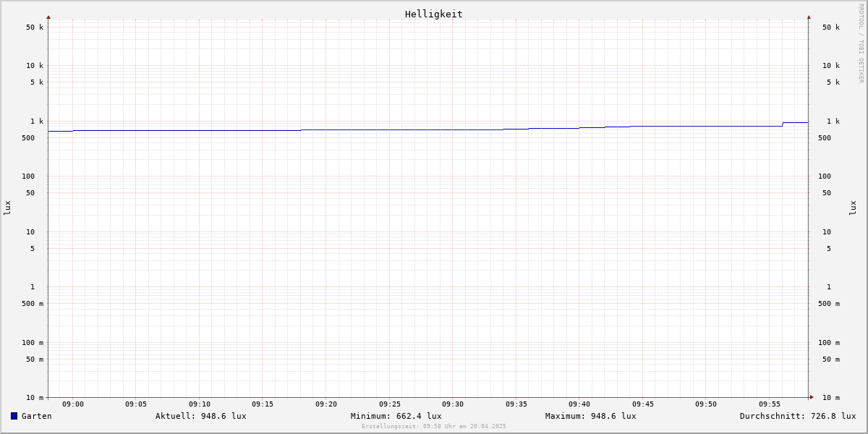Image resolution: width=868 pixels, height=434 pixels.
Task: Click the 10 k label on left axis
Action: (35, 66)
